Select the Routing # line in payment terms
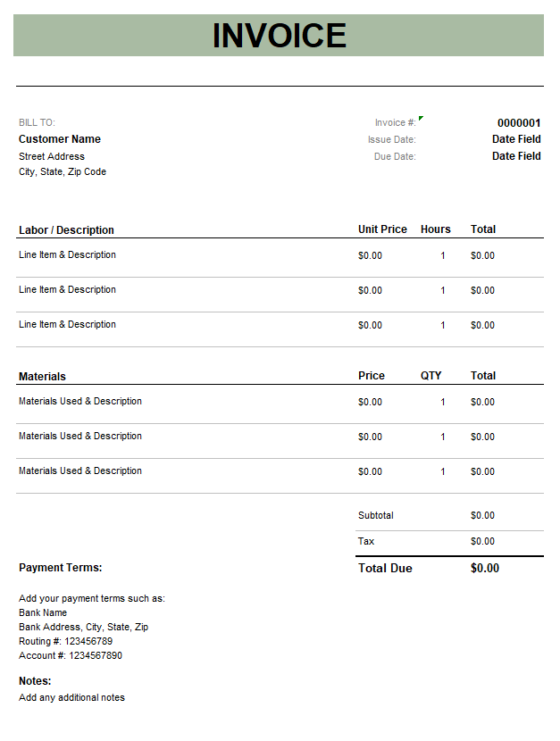Screen dimensions: 560x741 pos(66,641)
